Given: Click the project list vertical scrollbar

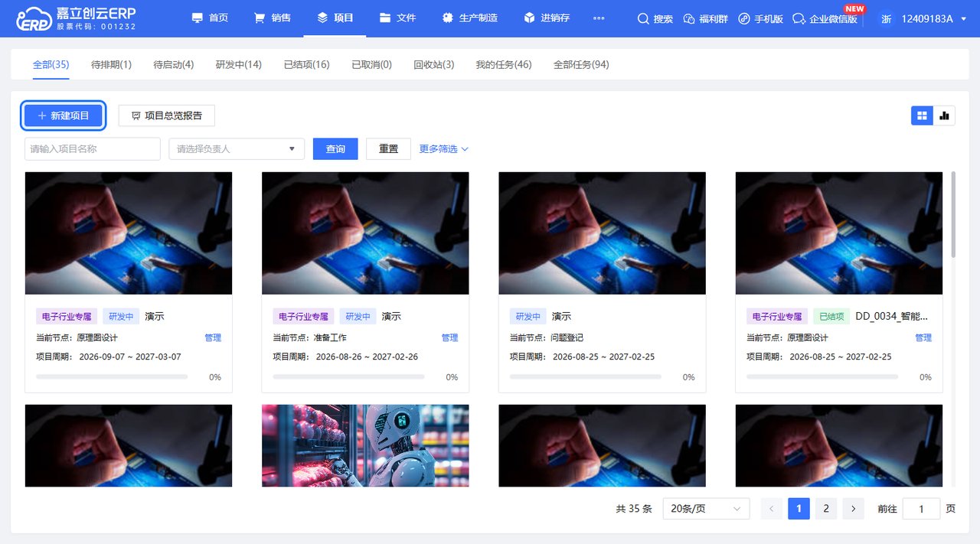Looking at the screenshot, I should (x=953, y=214).
